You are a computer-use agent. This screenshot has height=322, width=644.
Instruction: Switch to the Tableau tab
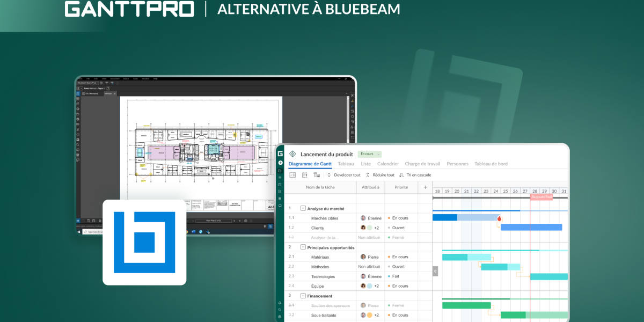coord(346,164)
